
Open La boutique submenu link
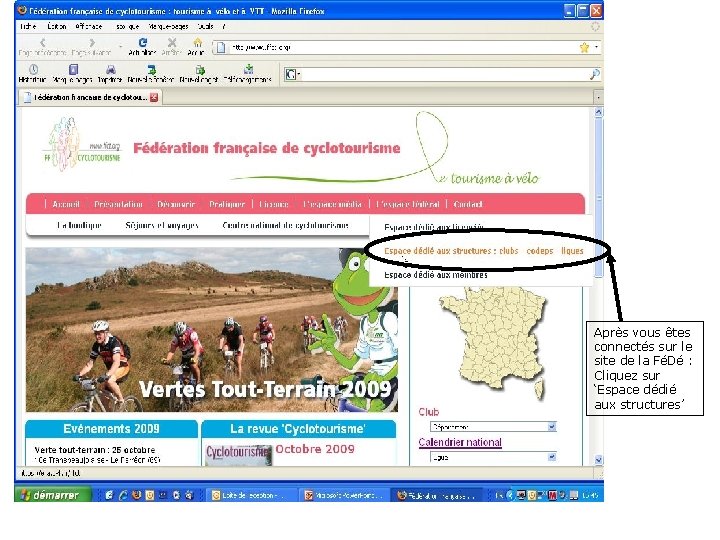[79, 225]
